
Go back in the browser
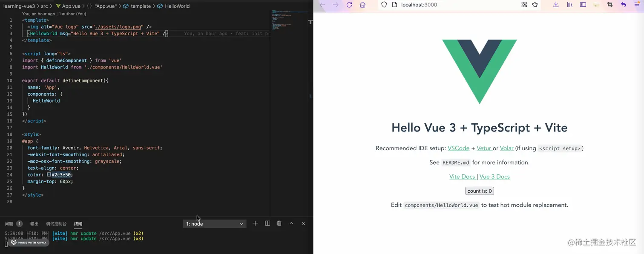point(322,5)
